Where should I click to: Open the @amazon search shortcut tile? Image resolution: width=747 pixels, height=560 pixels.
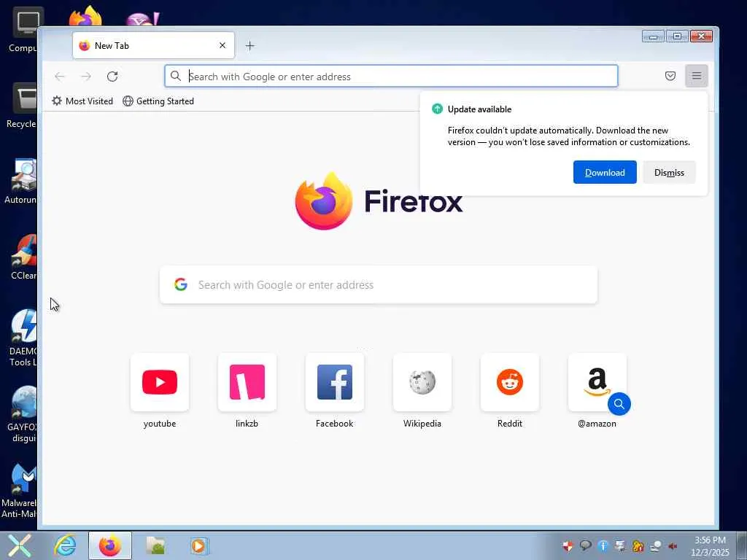click(x=597, y=382)
